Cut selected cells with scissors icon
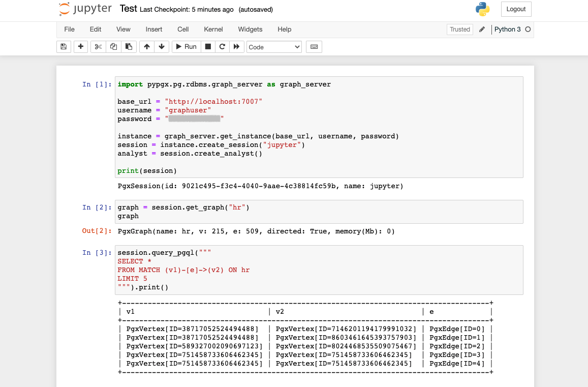The width and height of the screenshot is (588, 387). (98, 47)
